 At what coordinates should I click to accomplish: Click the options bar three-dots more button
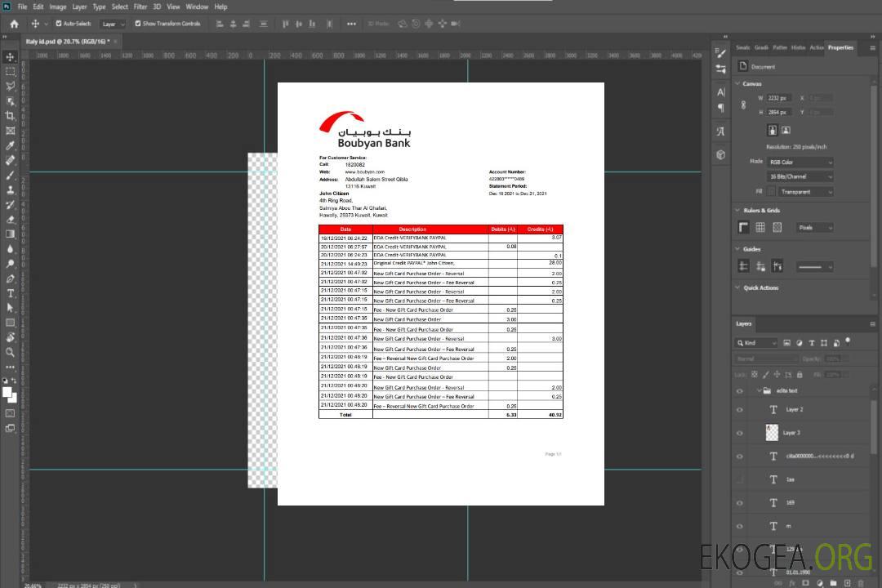pyautogui.click(x=351, y=24)
